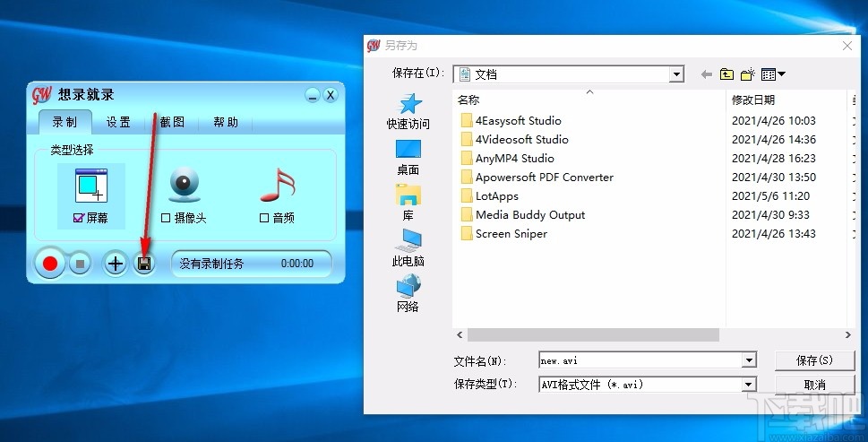Minimize the 想录就录 recorder window

click(x=313, y=95)
